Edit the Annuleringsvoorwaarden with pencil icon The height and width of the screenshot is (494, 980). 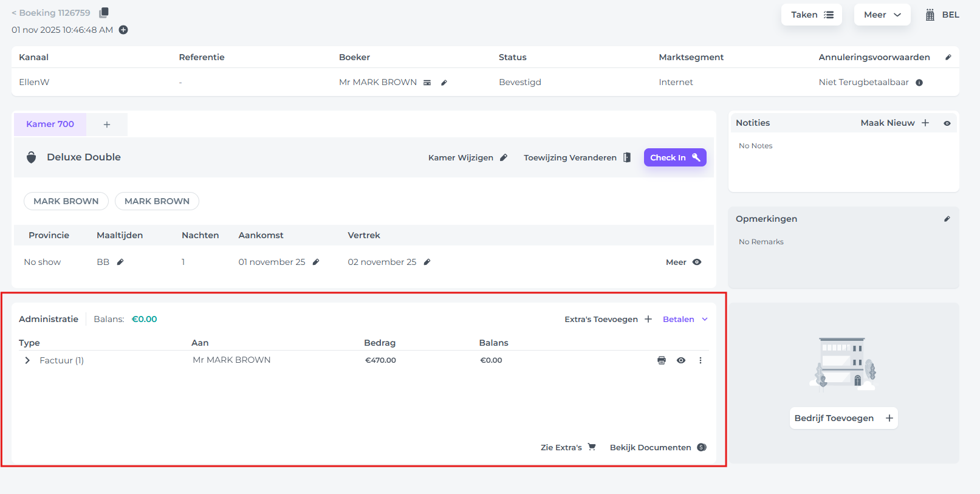[x=948, y=57]
